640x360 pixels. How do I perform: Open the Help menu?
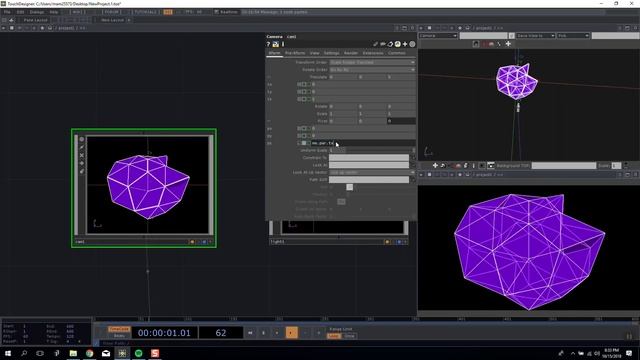pos(54,12)
